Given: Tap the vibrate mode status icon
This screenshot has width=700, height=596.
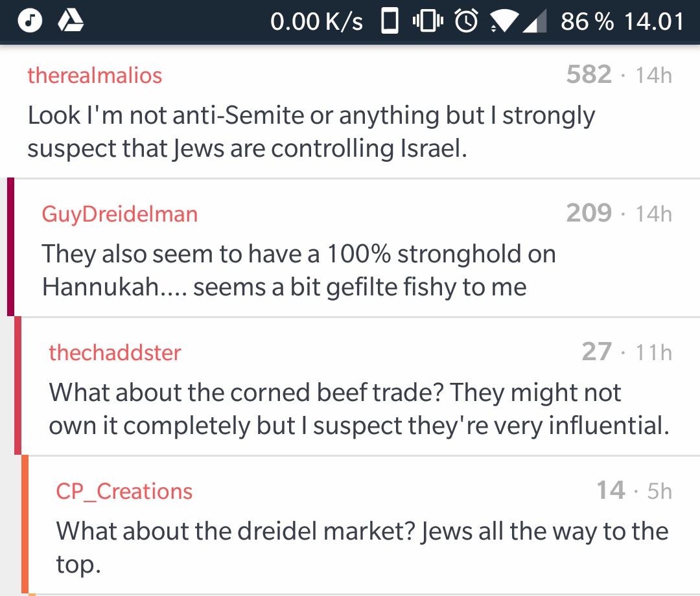Looking at the screenshot, I should 427,22.
